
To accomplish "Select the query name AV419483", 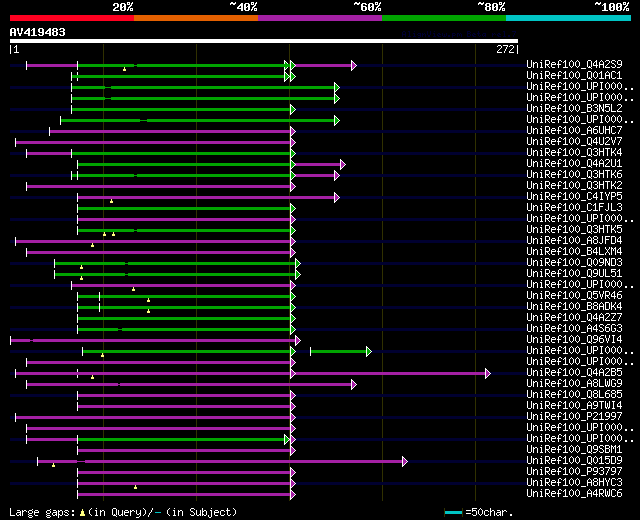I will [x=38, y=32].
